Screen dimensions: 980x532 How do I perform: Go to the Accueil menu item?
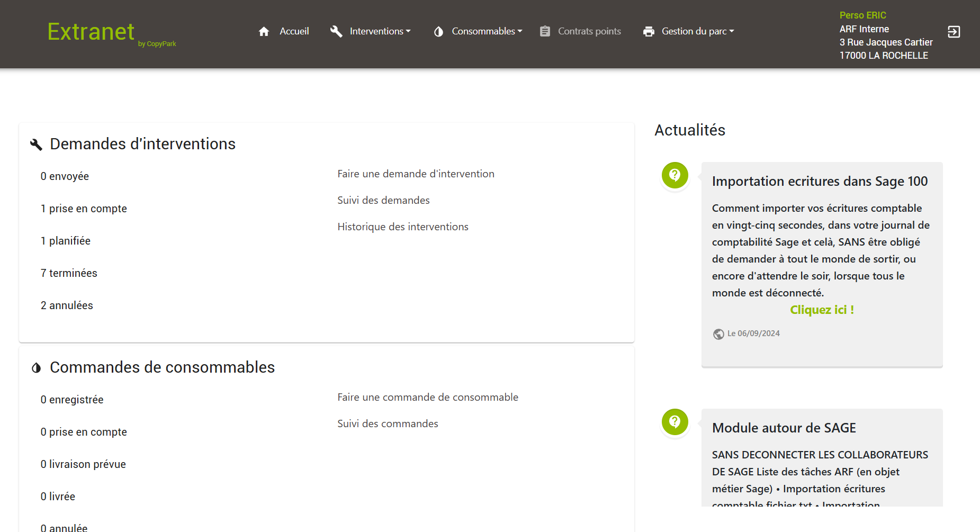tap(294, 32)
